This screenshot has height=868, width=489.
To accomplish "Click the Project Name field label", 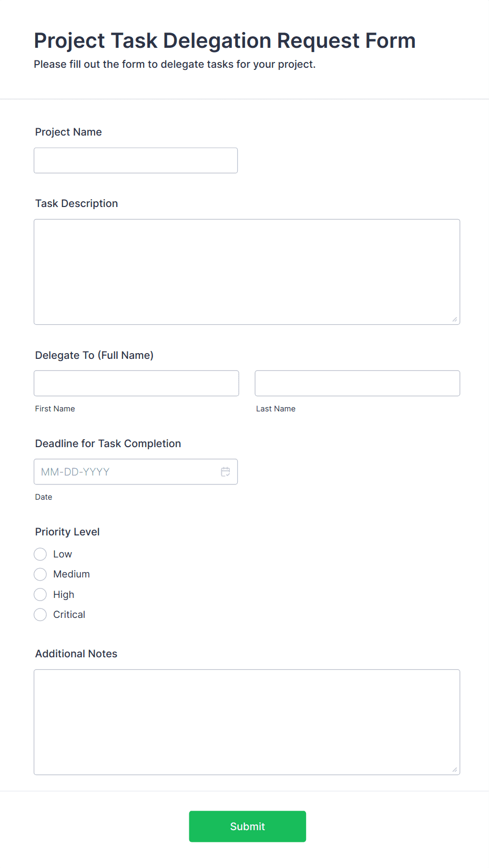I will coord(68,132).
